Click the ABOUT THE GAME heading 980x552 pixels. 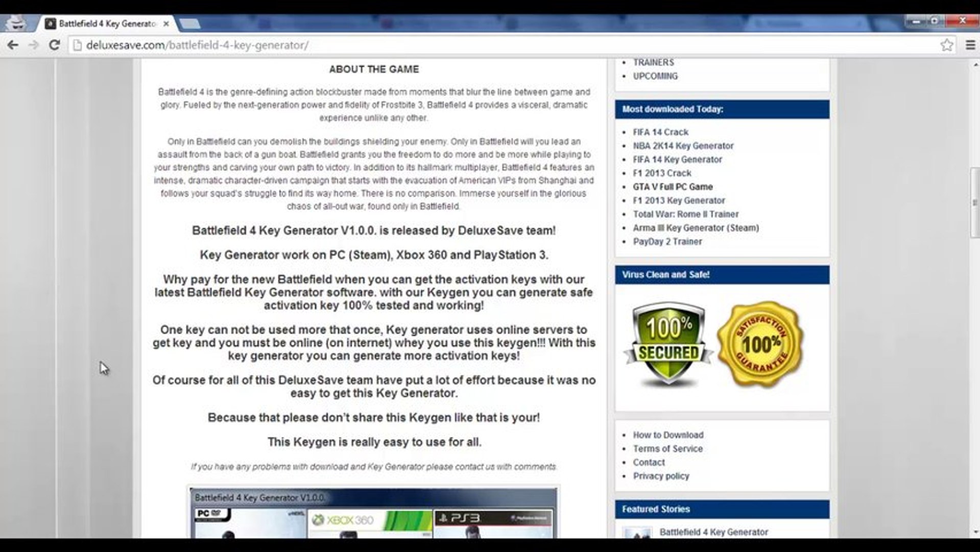click(x=374, y=70)
